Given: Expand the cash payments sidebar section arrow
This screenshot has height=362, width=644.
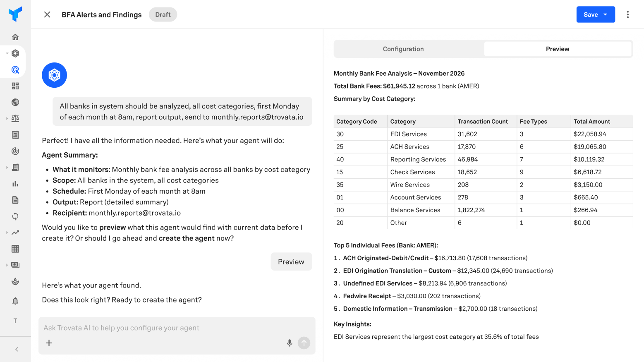Looking at the screenshot, I should [7, 265].
